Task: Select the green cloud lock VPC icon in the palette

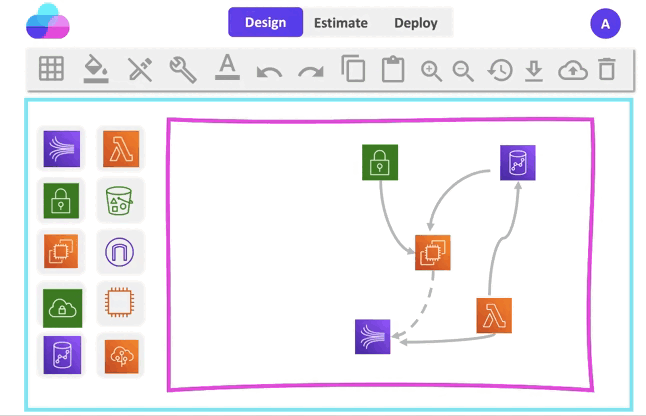Action: (x=63, y=308)
